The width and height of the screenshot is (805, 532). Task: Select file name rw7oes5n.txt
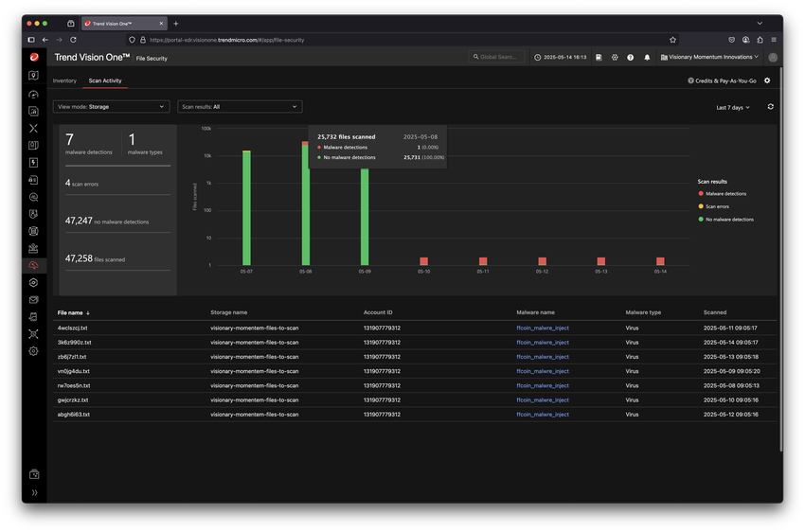[74, 386]
